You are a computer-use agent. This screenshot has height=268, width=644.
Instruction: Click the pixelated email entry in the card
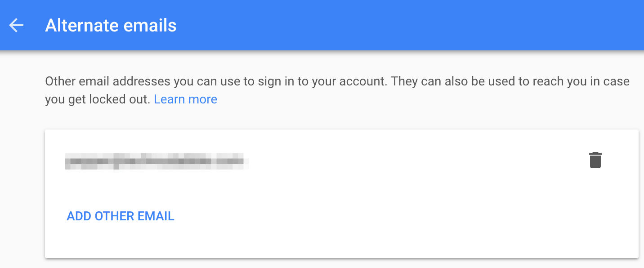click(155, 161)
